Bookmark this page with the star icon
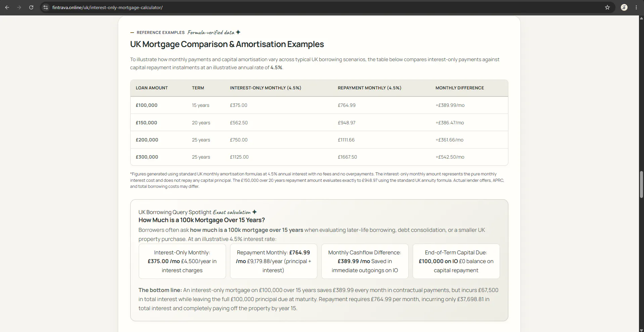 coord(607,7)
